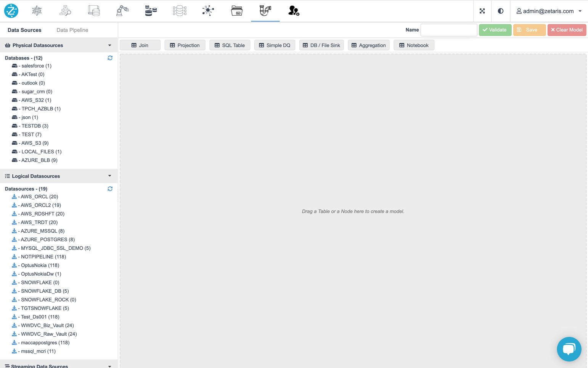Screen dimensions: 588x368
Task: Click the robotic arm automation icon
Action: [x=122, y=11]
